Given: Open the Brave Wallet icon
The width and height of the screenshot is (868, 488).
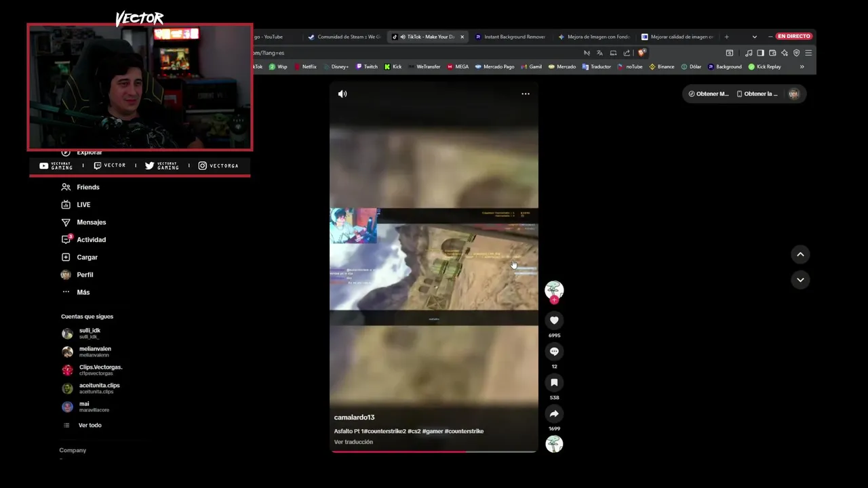Looking at the screenshot, I should (x=772, y=53).
